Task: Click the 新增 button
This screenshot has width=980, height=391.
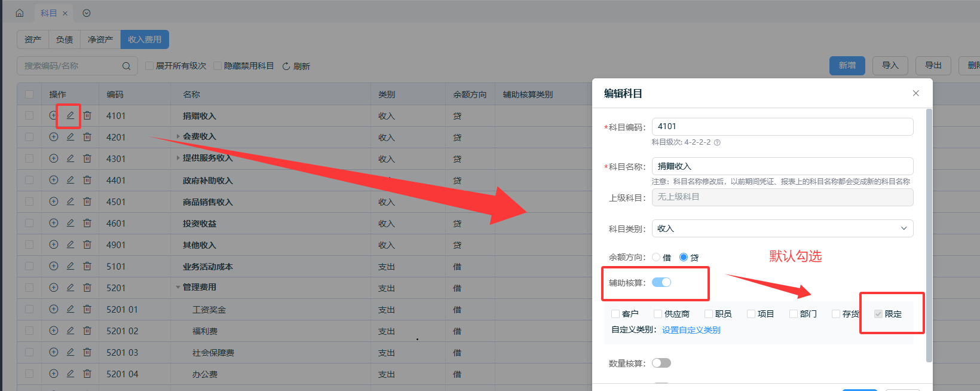Action: 847,66
